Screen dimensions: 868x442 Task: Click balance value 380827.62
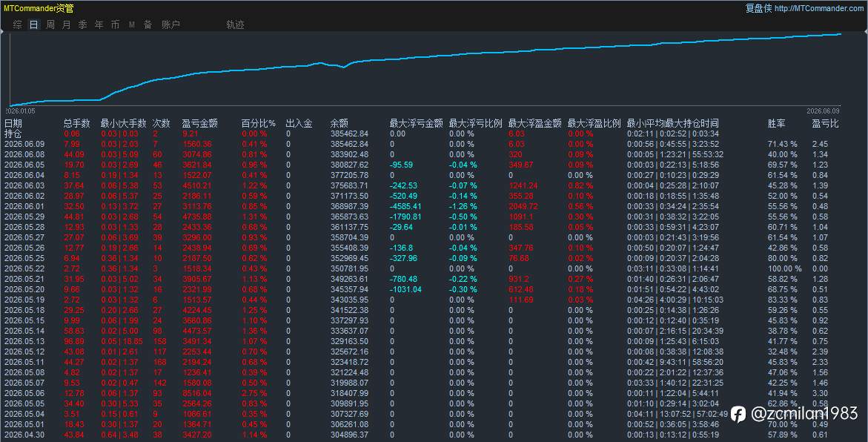click(349, 165)
